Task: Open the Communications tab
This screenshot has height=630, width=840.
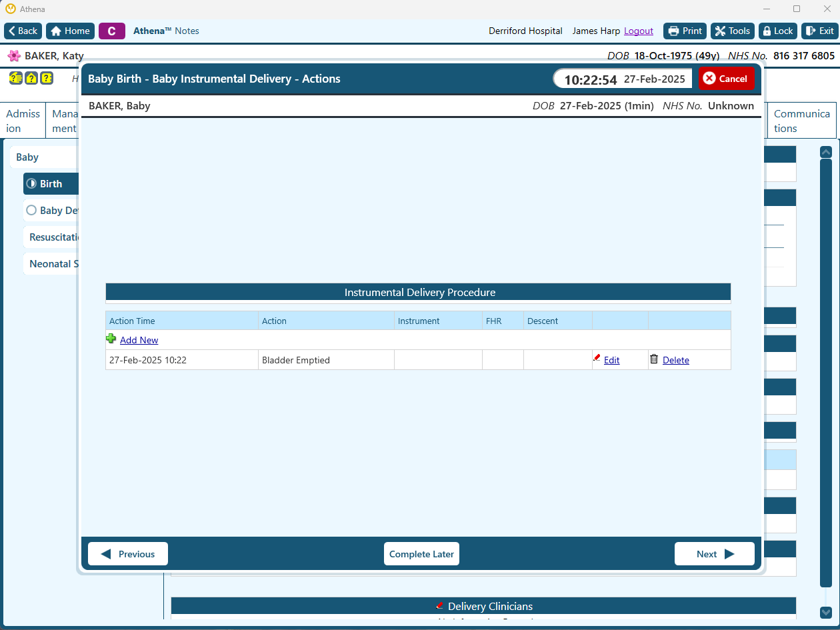Action: tap(802, 121)
